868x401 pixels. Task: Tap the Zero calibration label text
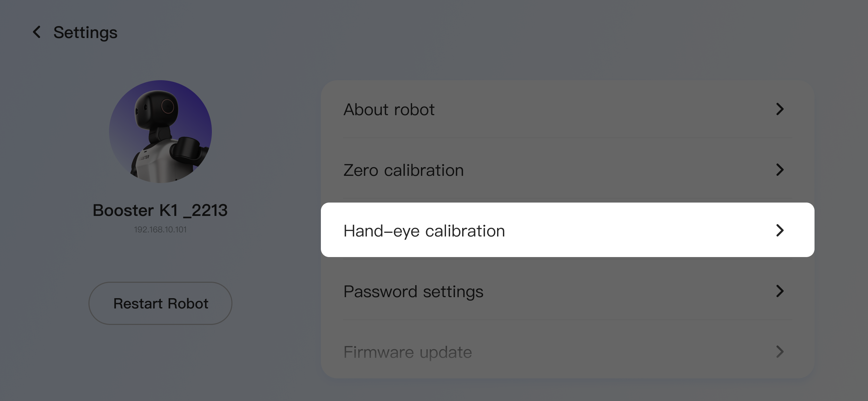coord(403,170)
